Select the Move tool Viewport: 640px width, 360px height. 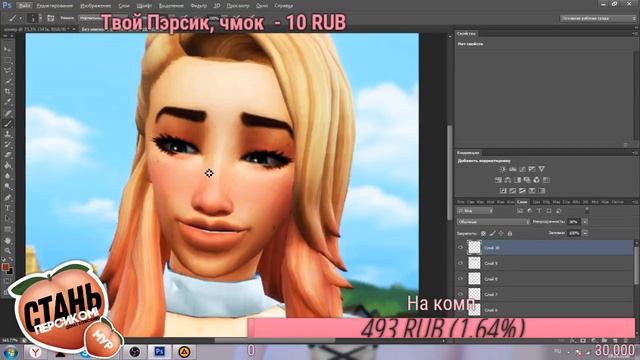click(x=8, y=49)
